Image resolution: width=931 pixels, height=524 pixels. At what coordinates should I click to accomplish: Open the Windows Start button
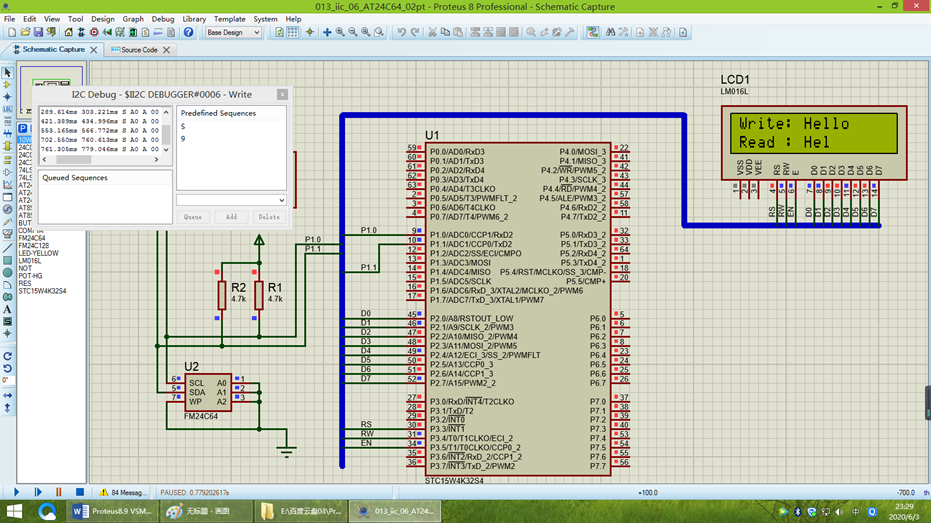[17, 511]
